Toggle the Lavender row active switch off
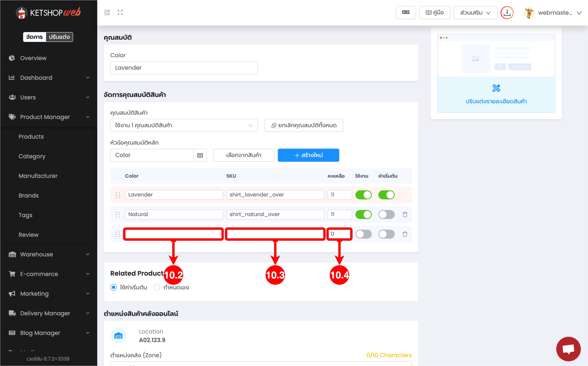 [x=363, y=195]
